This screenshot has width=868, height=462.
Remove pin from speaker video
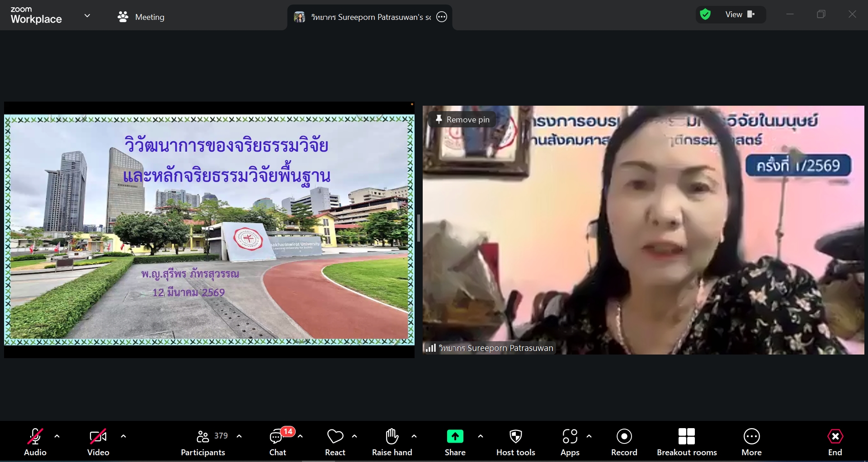point(462,120)
